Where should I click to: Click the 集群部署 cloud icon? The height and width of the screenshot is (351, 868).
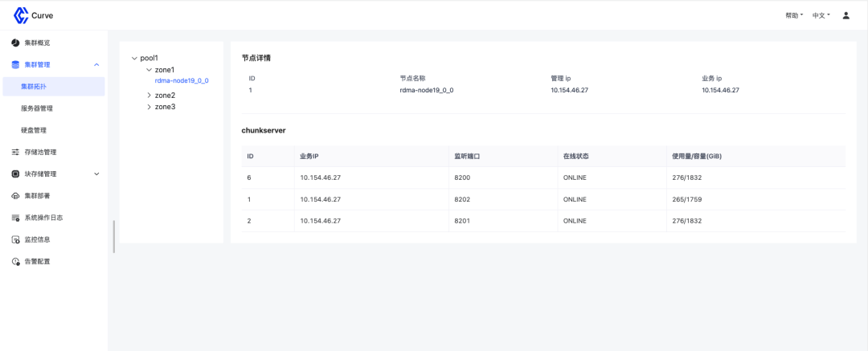tap(15, 196)
